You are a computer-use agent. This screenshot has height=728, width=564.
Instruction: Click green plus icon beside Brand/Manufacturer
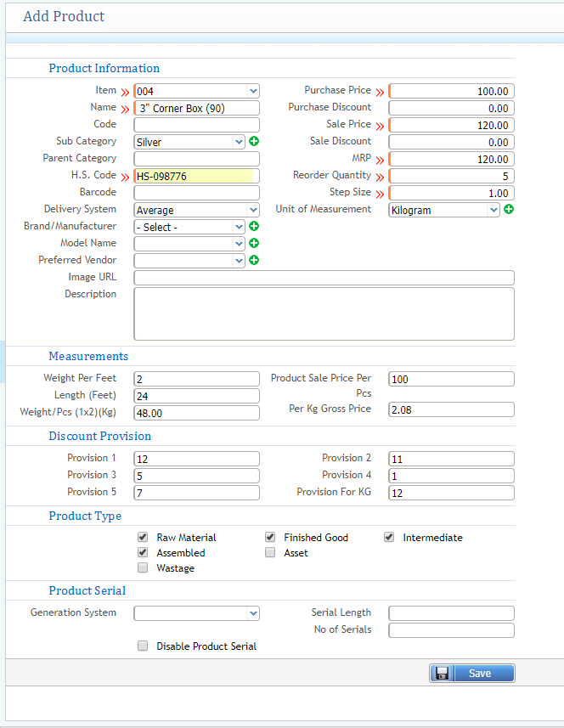(x=254, y=227)
